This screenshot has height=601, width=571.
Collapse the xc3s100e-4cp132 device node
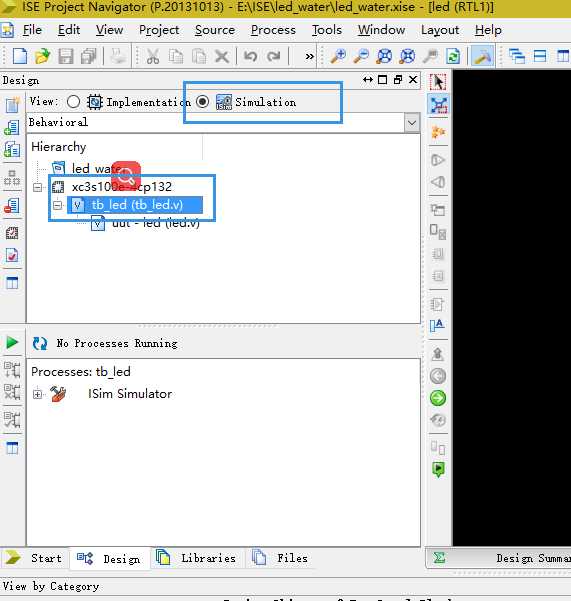[x=38, y=187]
